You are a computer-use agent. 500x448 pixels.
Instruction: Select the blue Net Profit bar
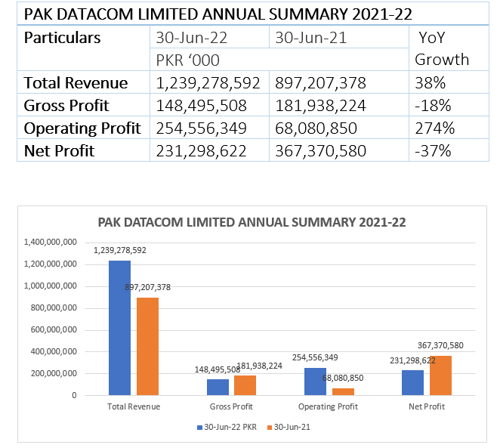(412, 382)
